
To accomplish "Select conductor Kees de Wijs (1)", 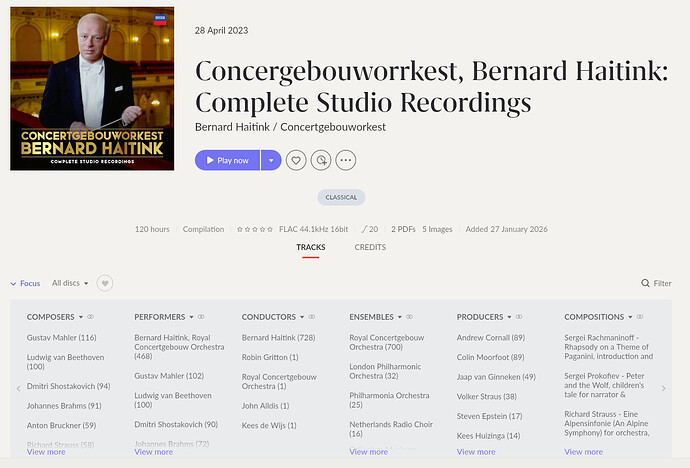I will [x=269, y=425].
